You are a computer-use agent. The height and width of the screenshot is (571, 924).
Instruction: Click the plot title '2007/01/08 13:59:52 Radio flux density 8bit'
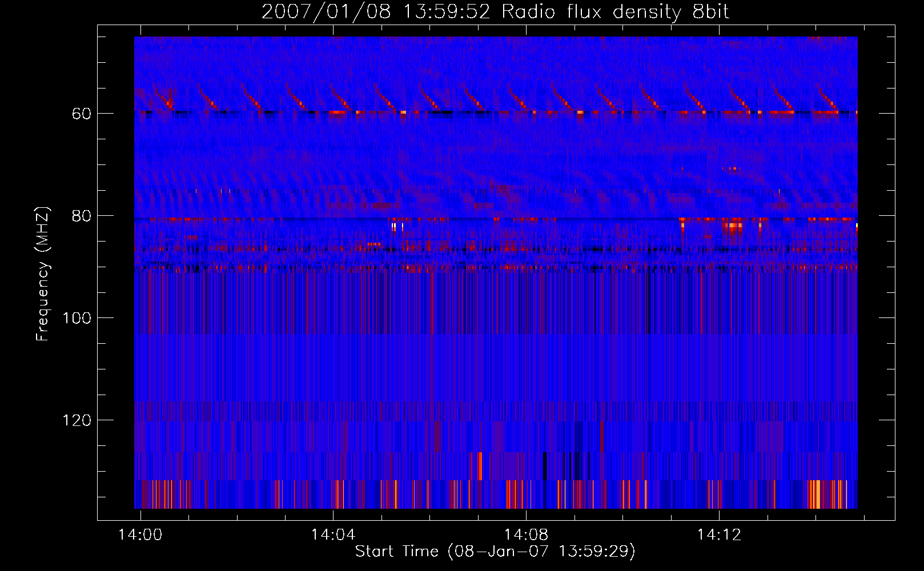[x=495, y=12]
